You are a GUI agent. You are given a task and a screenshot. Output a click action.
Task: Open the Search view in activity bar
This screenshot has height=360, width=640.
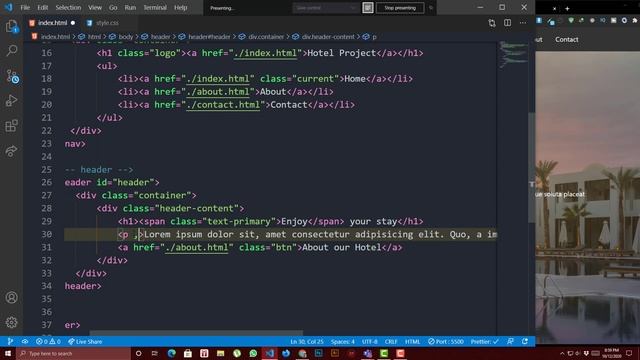(x=11, y=51)
